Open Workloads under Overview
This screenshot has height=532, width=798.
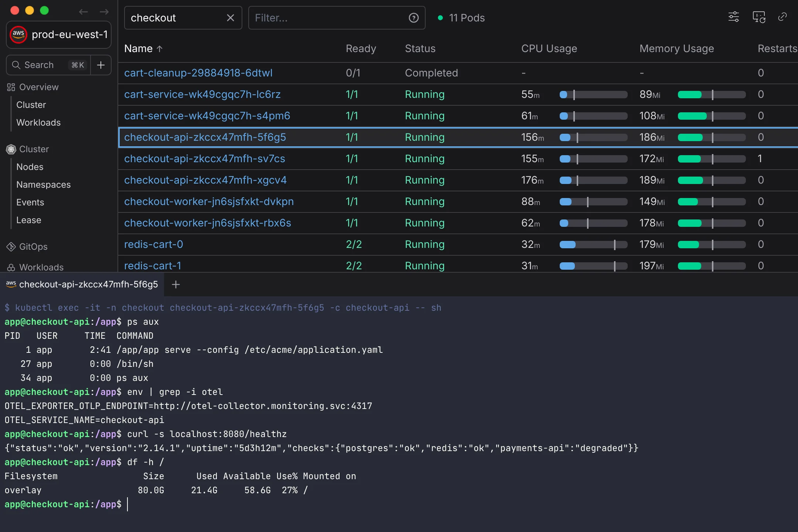coord(38,123)
